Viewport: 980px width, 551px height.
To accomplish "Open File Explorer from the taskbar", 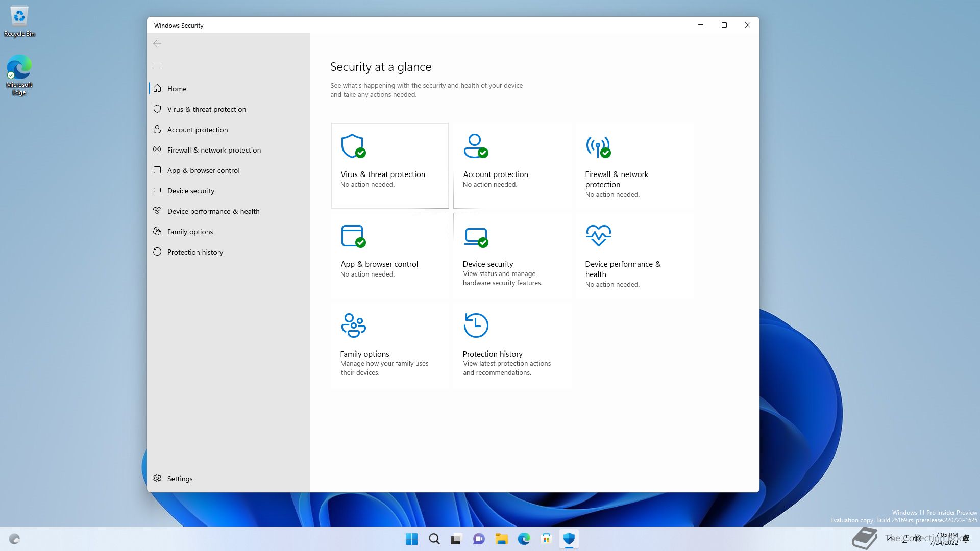I will [x=501, y=539].
